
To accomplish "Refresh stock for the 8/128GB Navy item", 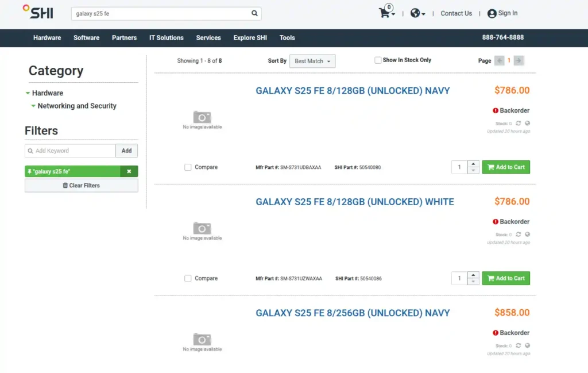I will (519, 123).
